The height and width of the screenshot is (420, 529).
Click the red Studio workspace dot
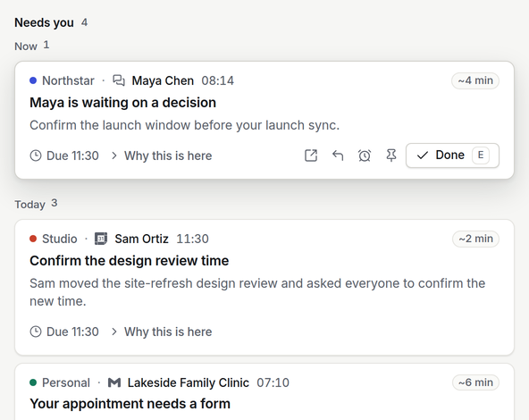pyautogui.click(x=33, y=239)
